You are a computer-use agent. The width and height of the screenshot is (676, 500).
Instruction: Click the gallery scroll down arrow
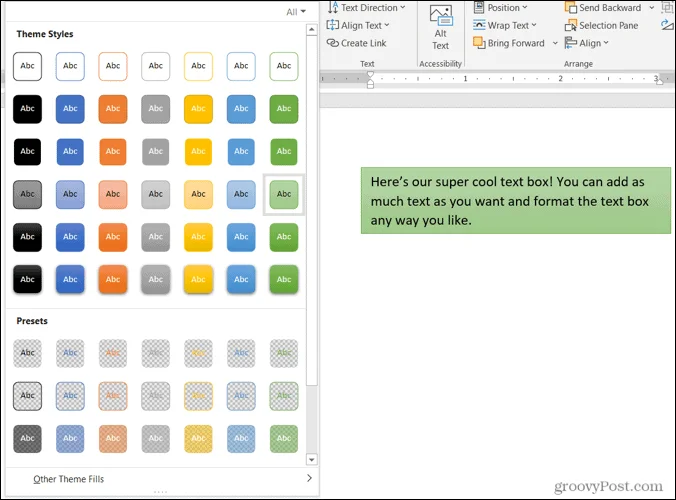pos(312,459)
